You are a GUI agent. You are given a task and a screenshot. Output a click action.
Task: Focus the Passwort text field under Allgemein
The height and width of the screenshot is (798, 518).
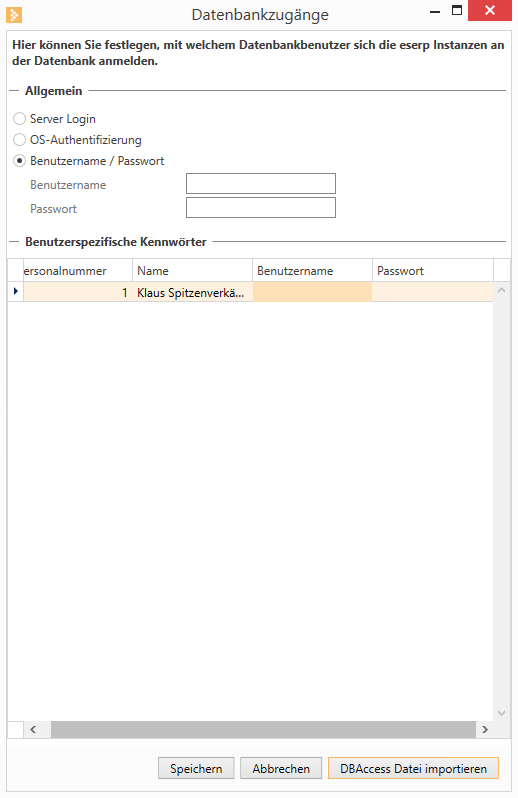point(261,208)
